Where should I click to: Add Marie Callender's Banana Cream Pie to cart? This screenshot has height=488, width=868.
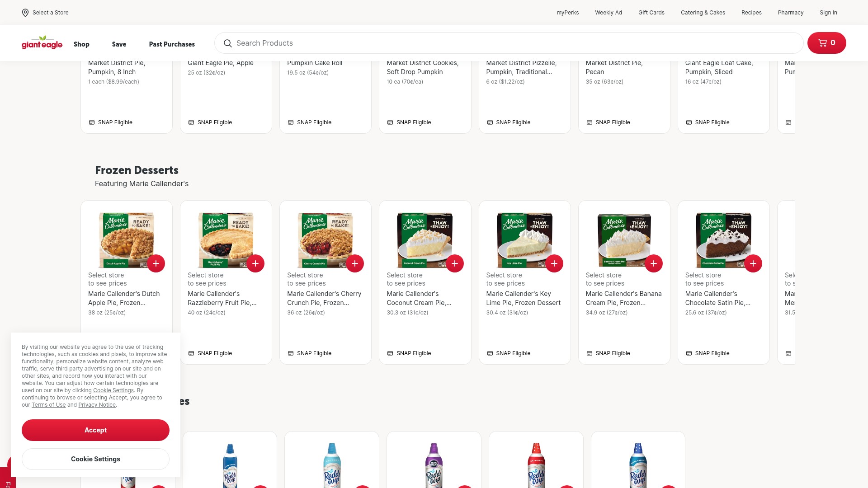click(654, 263)
